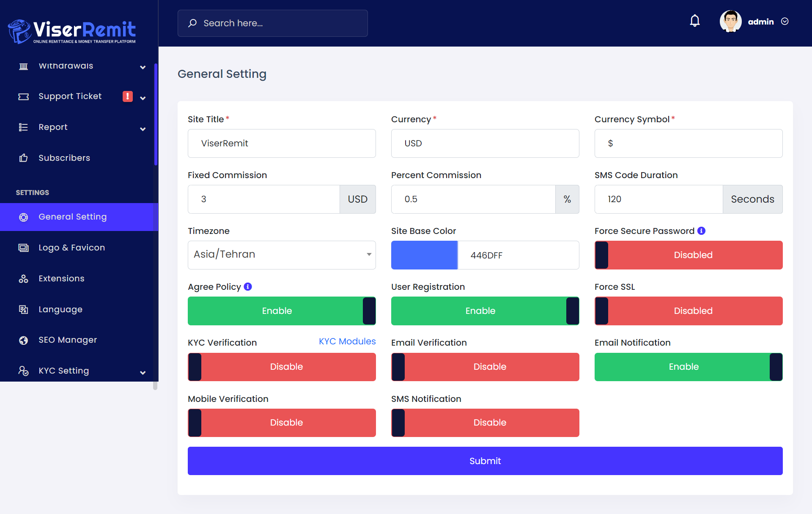Toggle the KYC Verification switch
The image size is (812, 514).
tap(282, 367)
